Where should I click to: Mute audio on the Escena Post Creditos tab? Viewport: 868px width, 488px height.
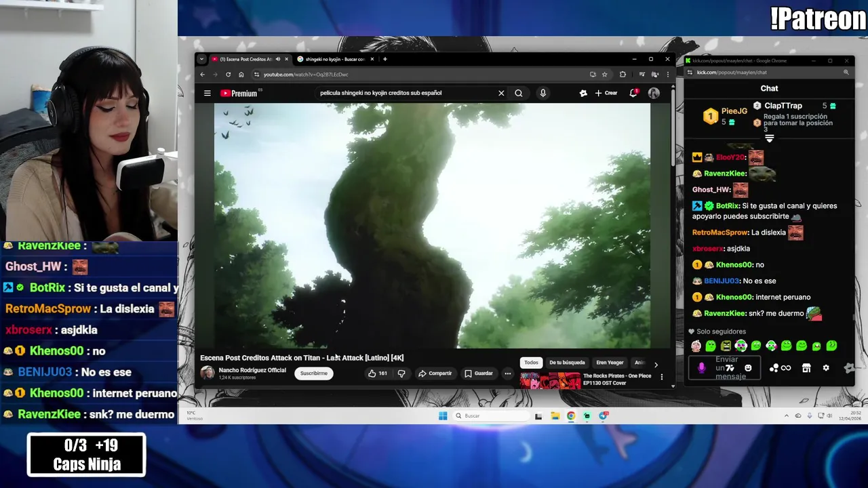278,59
